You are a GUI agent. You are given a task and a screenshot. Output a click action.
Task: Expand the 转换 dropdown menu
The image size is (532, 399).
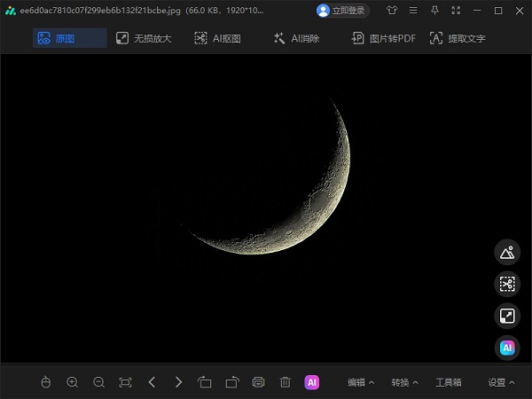point(404,382)
